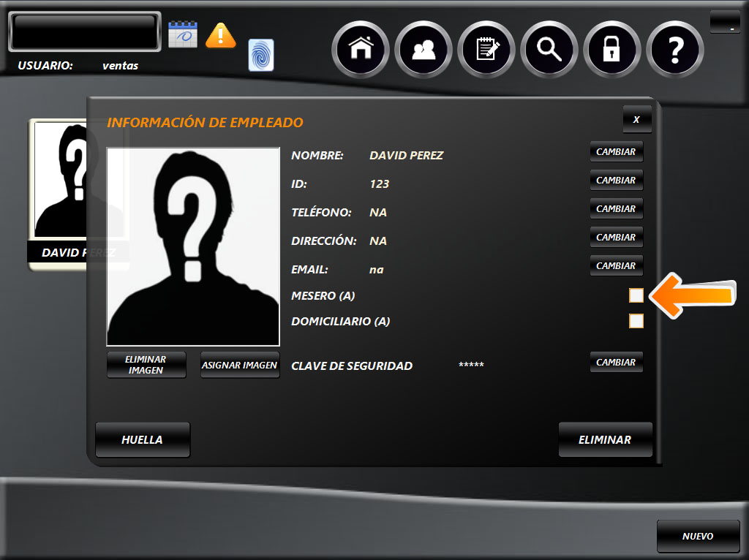Image resolution: width=749 pixels, height=560 pixels.
Task: Open the employees (users) icon
Action: pyautogui.click(x=423, y=49)
